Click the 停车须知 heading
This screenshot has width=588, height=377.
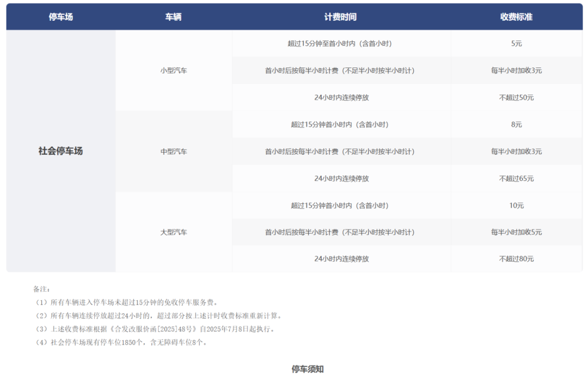[x=308, y=369]
